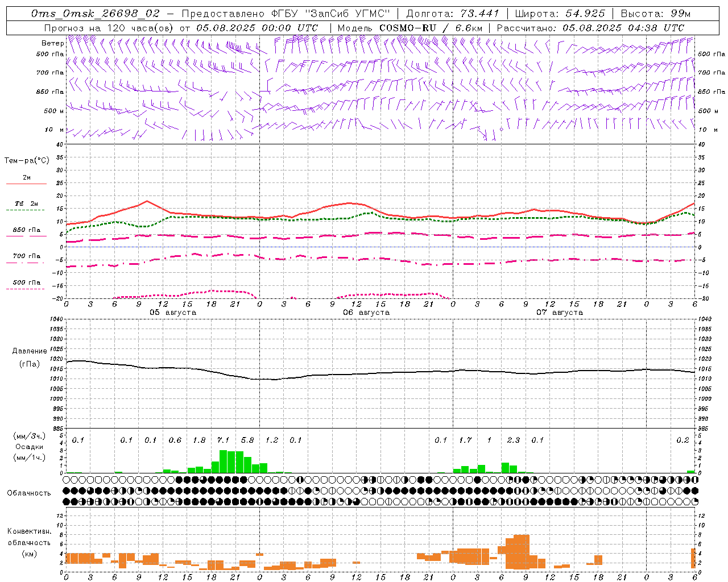
Task: Click the Td 2м legend entry
Action: point(26,203)
